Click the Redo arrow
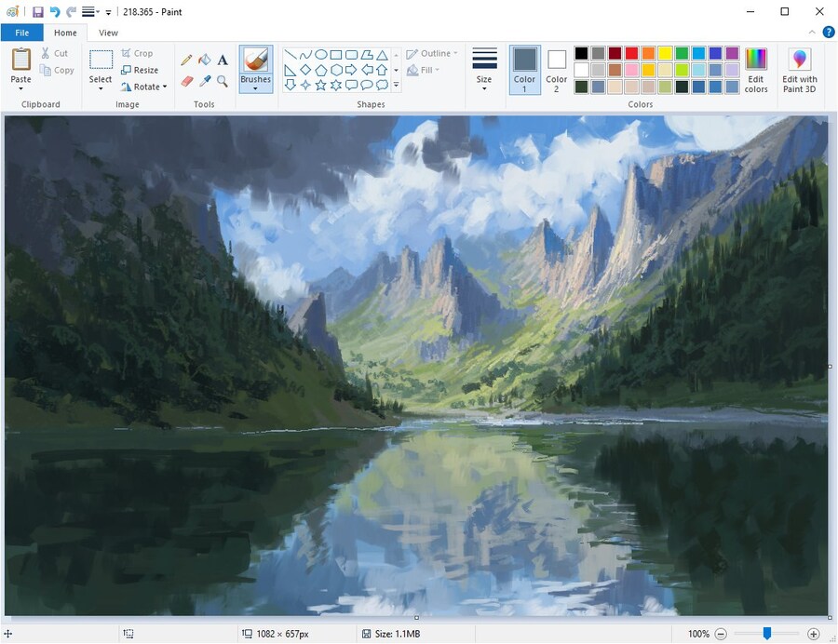Screen dimensions: 838x644 [71, 12]
